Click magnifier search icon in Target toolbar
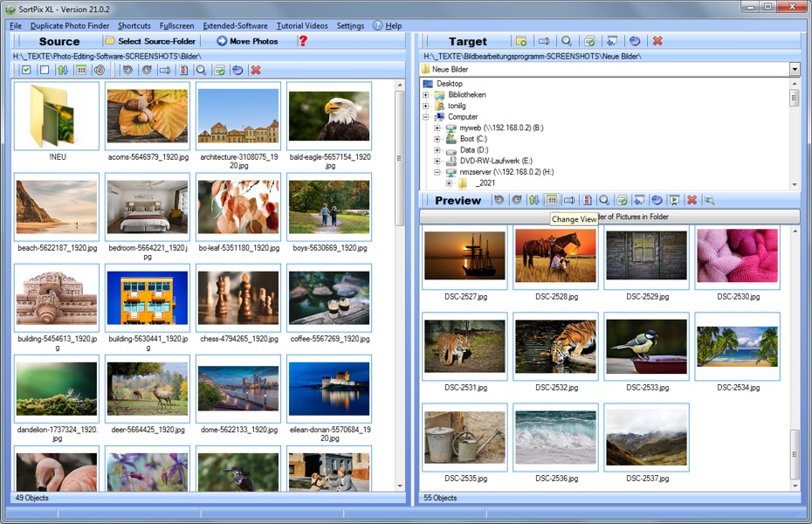Screen dimensions: 812x524 567,41
